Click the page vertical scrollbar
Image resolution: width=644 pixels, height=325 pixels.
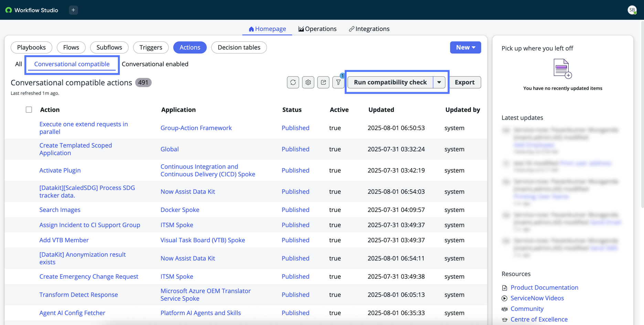(x=642, y=114)
